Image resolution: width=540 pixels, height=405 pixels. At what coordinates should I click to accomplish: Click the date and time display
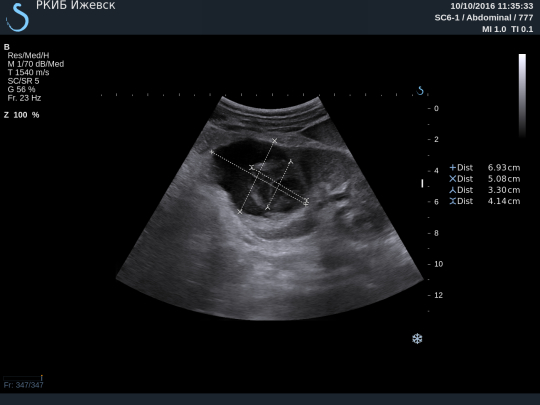tap(492, 6)
